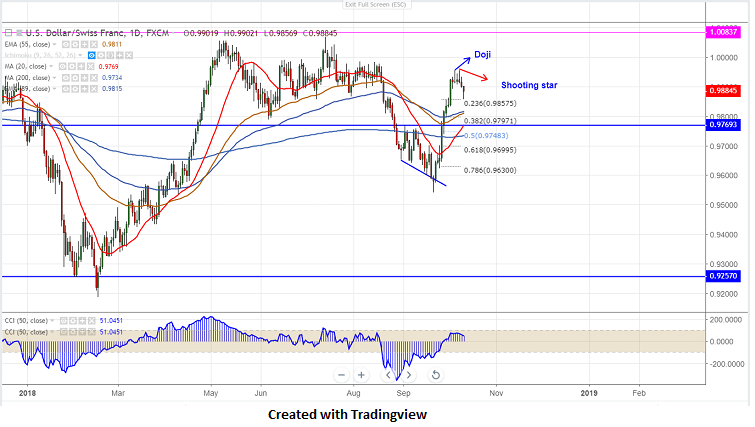This screenshot has height=427, width=755.
Task: Click plus icon on Ichimoku row
Action: [x=119, y=55]
